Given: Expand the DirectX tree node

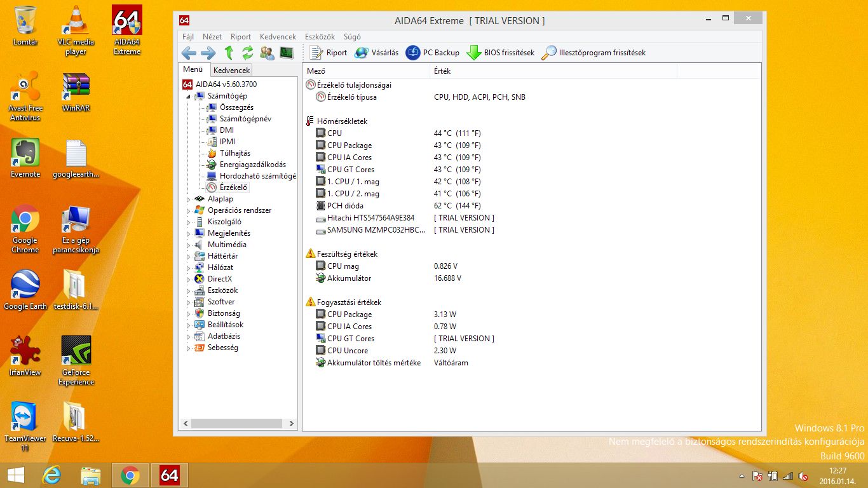Looking at the screenshot, I should (x=187, y=280).
